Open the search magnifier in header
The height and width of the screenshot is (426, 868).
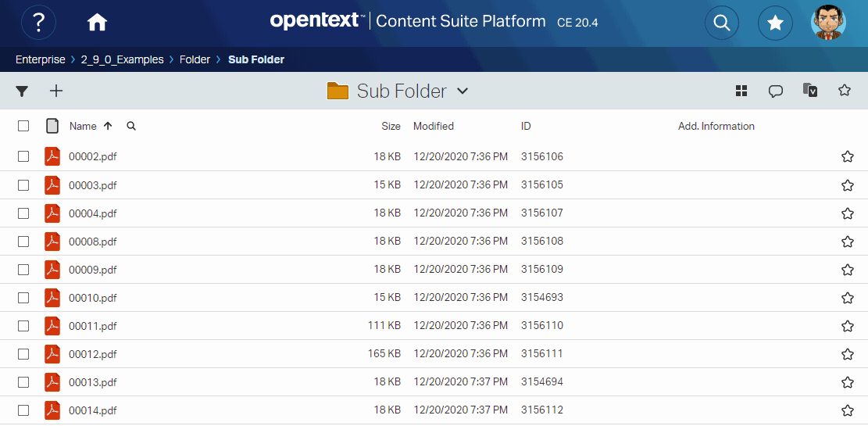[721, 23]
